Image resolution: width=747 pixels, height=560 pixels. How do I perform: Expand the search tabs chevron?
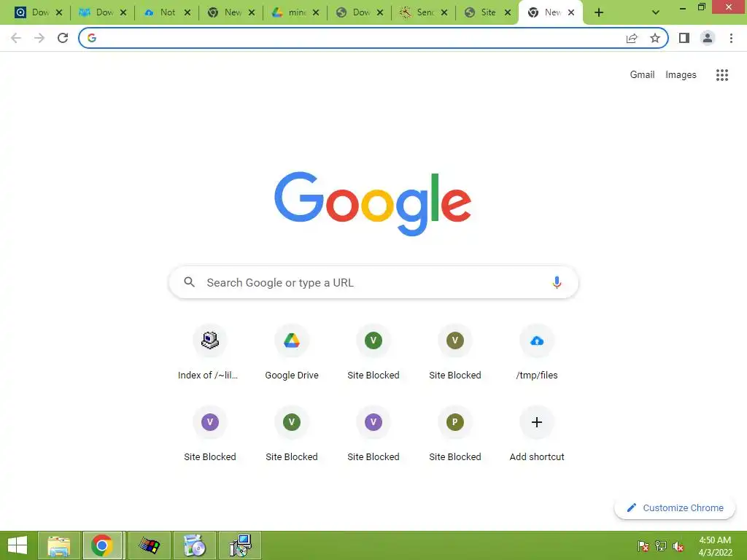[656, 12]
